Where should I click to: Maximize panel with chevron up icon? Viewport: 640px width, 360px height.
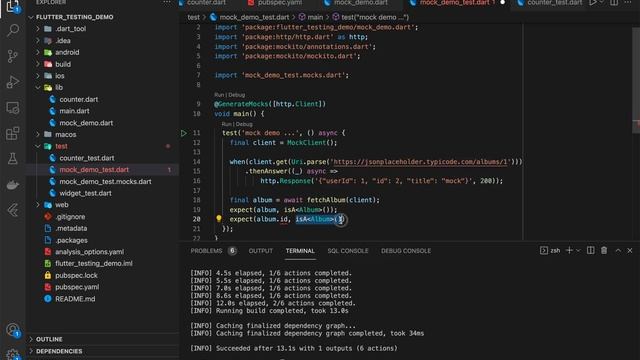pyautogui.click(x=618, y=250)
